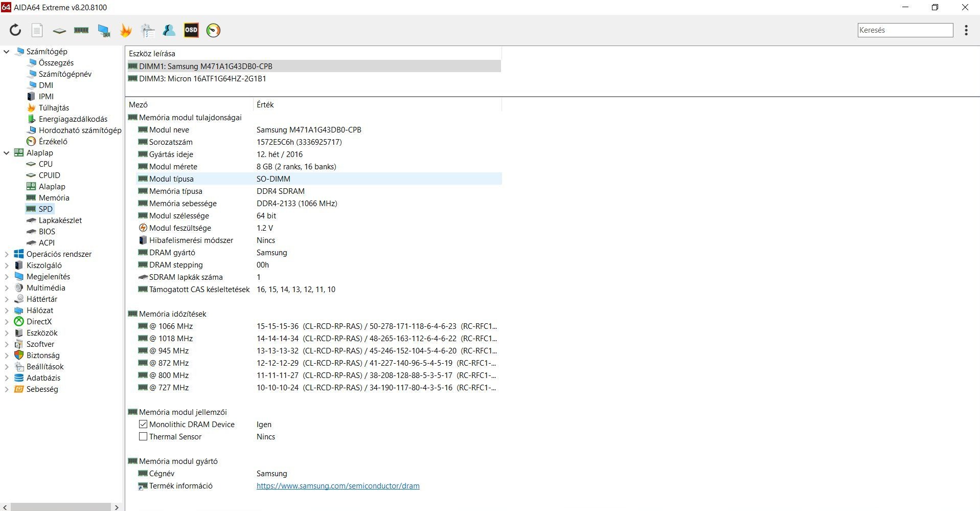Click the Mező column header
This screenshot has width=980, height=511.
(x=189, y=105)
